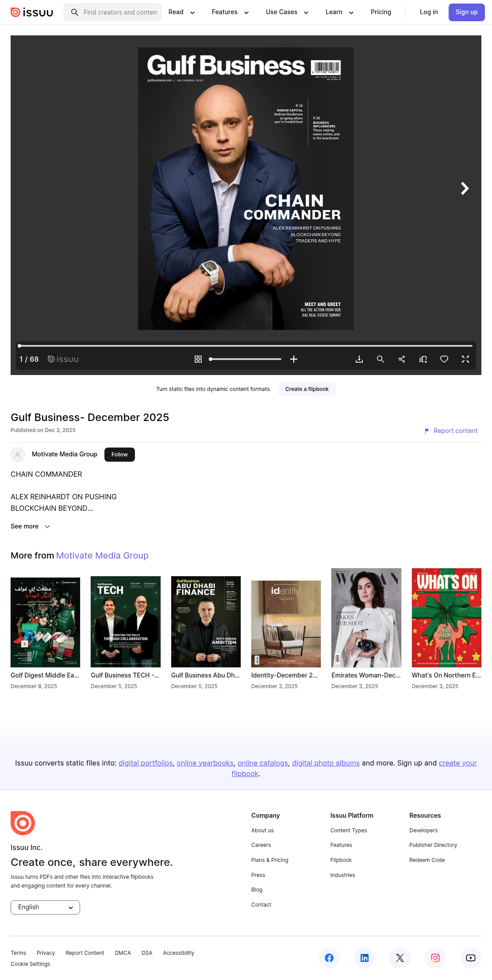The width and height of the screenshot is (492, 980).
Task: Click the digital portfolios link
Action: click(146, 763)
